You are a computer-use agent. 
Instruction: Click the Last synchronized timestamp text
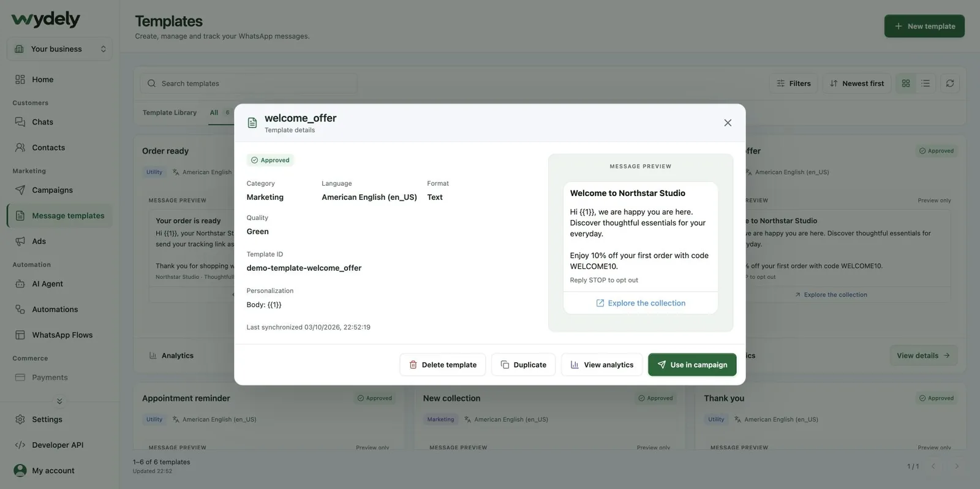tap(308, 327)
